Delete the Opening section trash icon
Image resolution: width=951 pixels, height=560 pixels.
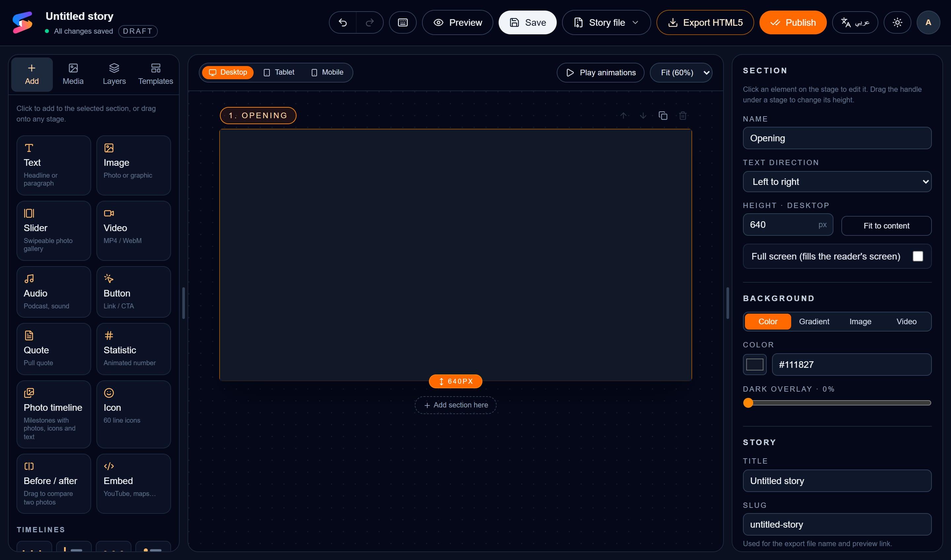[683, 116]
